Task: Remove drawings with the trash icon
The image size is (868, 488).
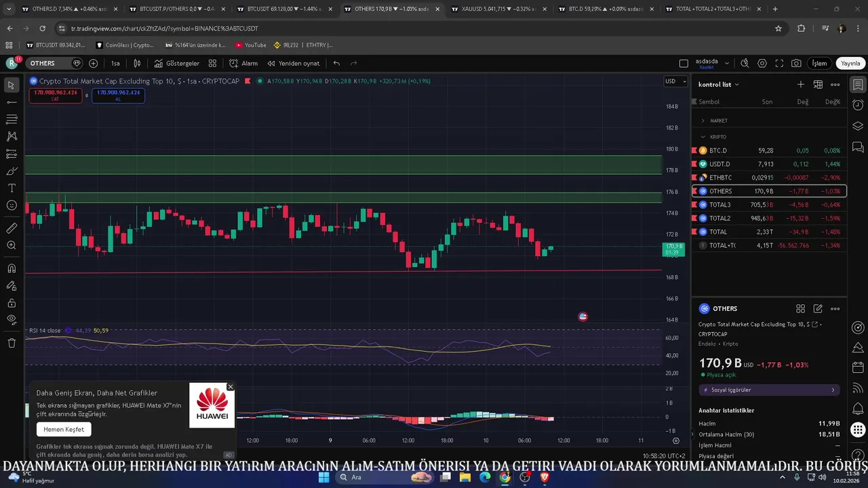Action: [x=12, y=343]
